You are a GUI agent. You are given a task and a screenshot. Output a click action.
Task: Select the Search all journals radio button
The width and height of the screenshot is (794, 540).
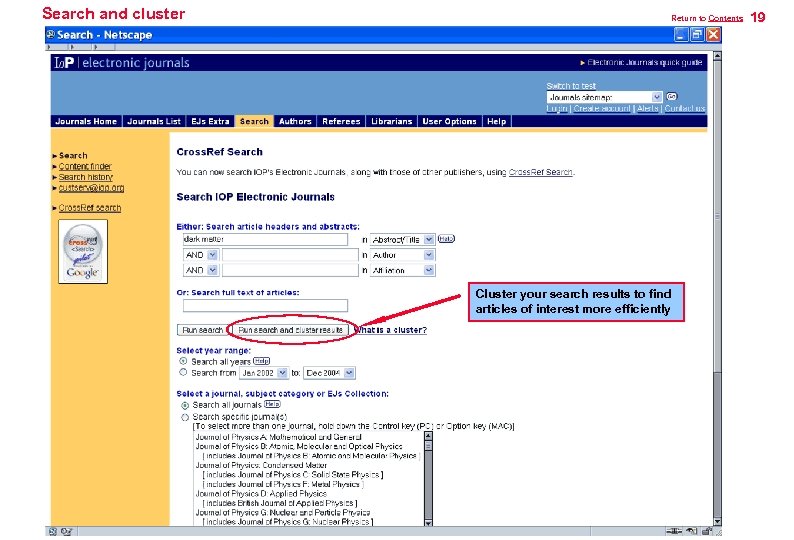(185, 405)
